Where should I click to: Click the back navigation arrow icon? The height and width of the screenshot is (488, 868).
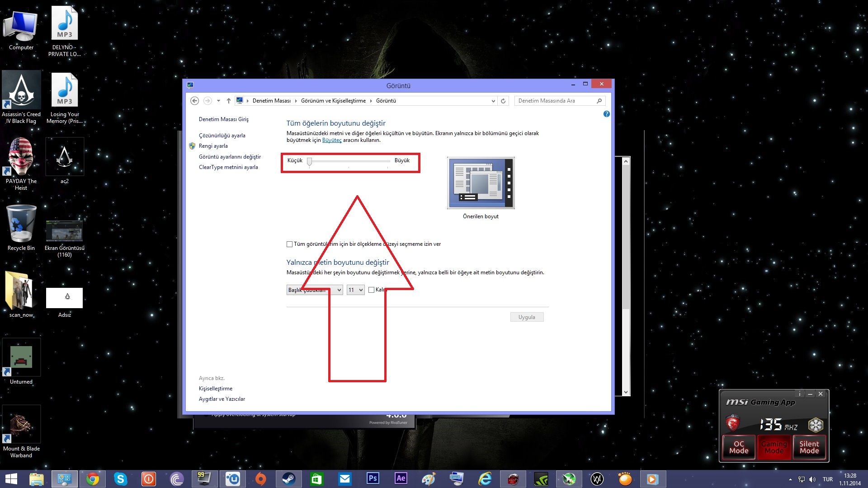pos(194,101)
